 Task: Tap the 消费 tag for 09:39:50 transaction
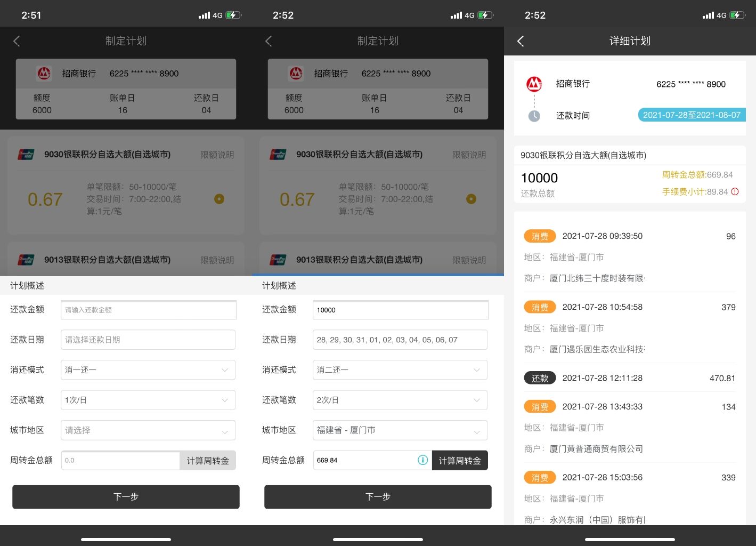tap(540, 236)
